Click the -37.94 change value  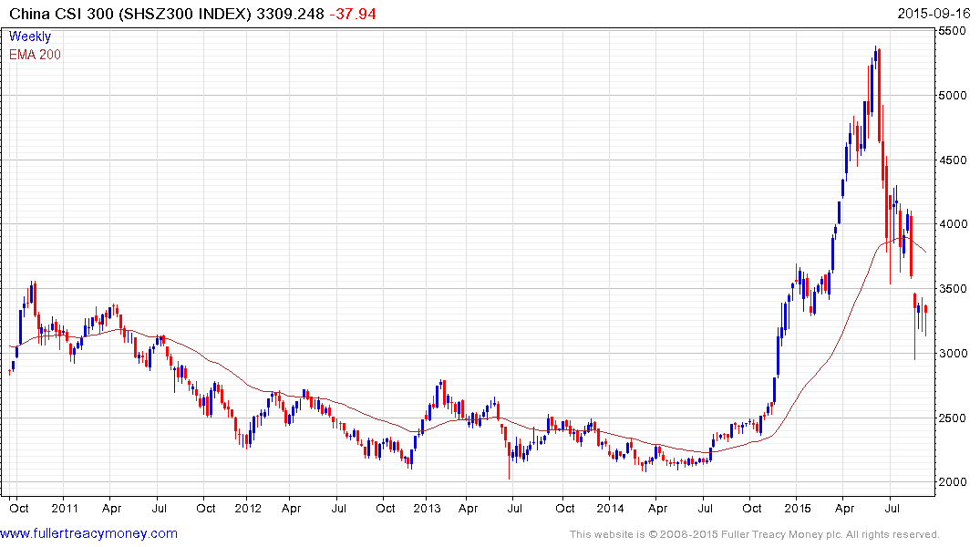[353, 14]
